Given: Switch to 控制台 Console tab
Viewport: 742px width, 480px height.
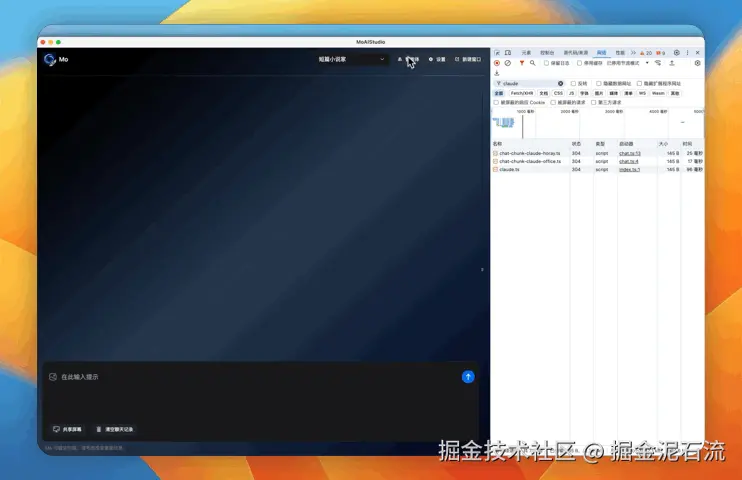Looking at the screenshot, I should tap(547, 53).
